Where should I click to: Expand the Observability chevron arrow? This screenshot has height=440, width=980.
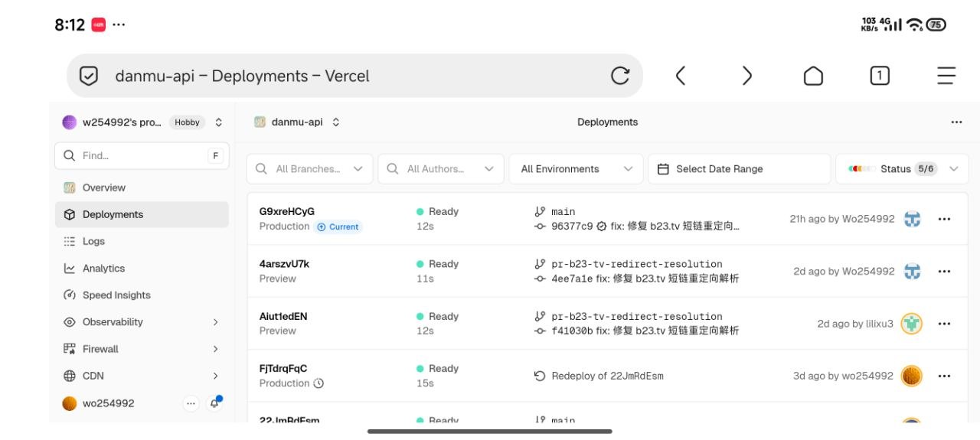point(215,322)
